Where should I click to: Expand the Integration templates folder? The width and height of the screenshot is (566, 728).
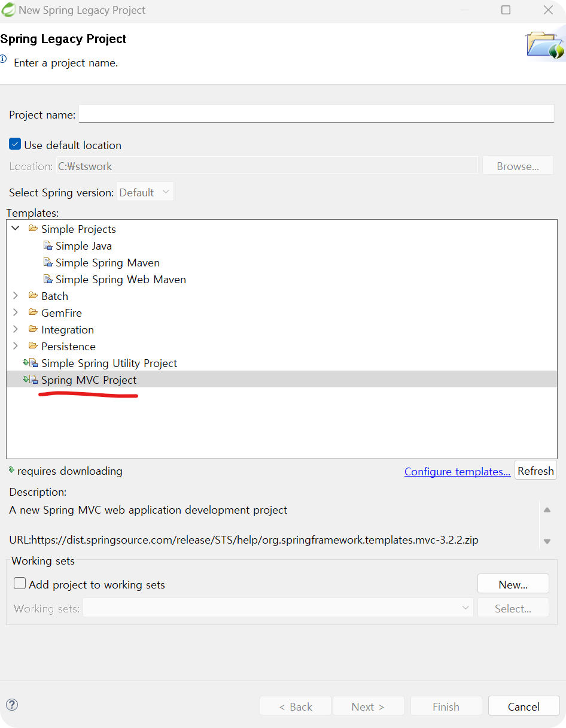(16, 329)
